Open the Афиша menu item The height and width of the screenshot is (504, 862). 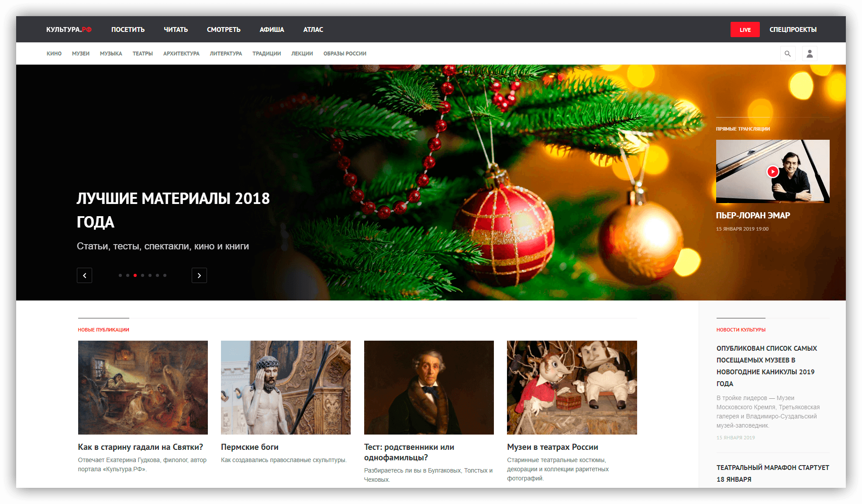[x=272, y=30]
